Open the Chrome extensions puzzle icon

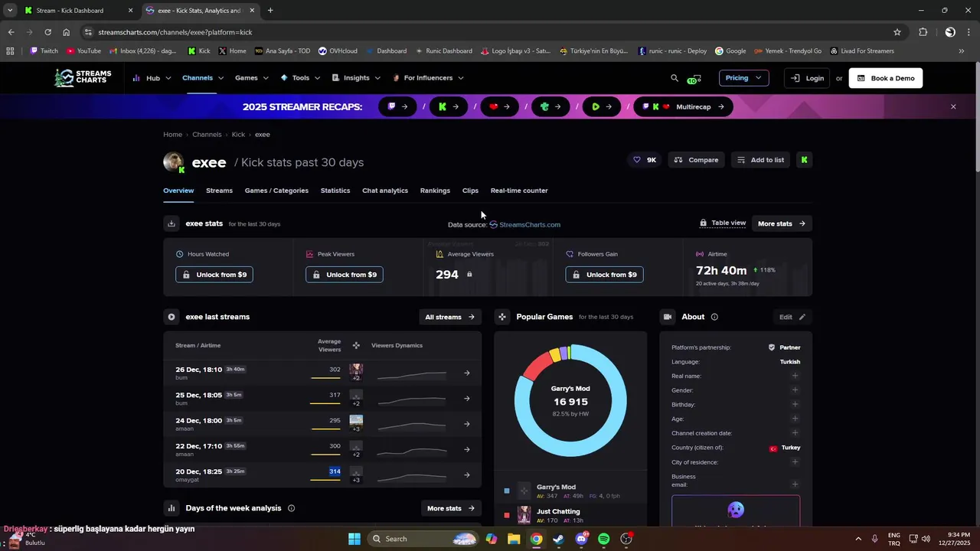923,32
